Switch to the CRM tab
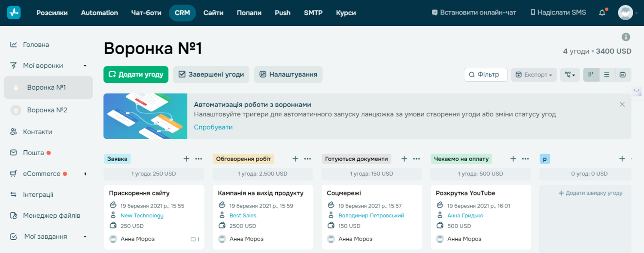 (x=182, y=12)
